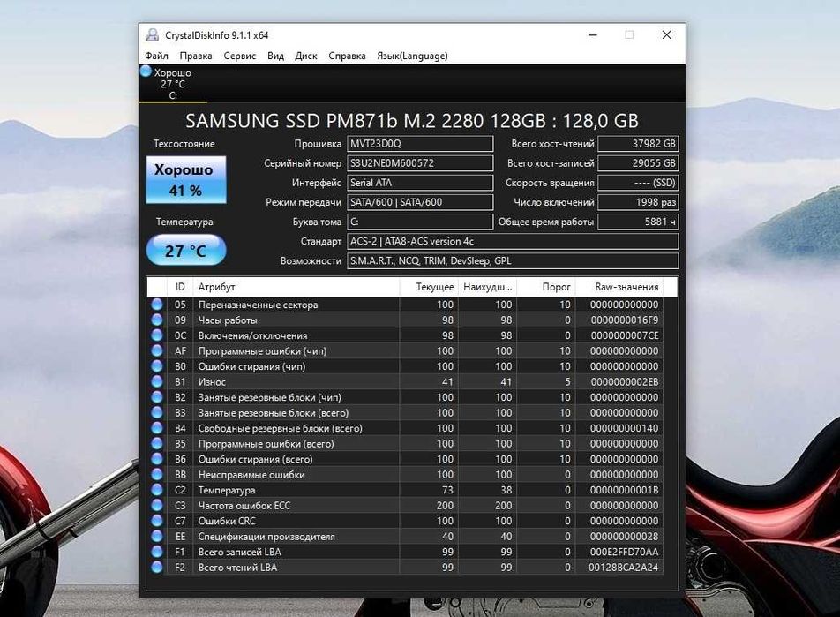Viewport: 840px width, 617px height.
Task: Click raw value 0000000002EB
Action: (625, 381)
